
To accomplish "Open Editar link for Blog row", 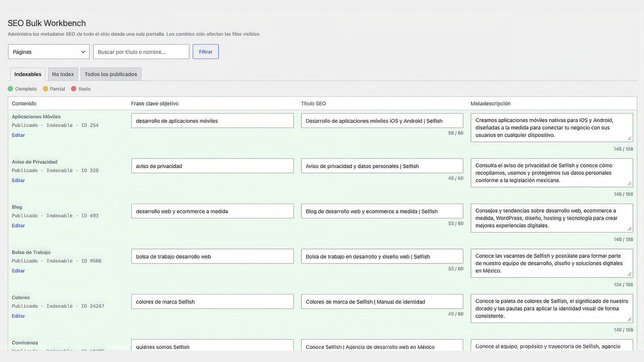I will pos(18,226).
